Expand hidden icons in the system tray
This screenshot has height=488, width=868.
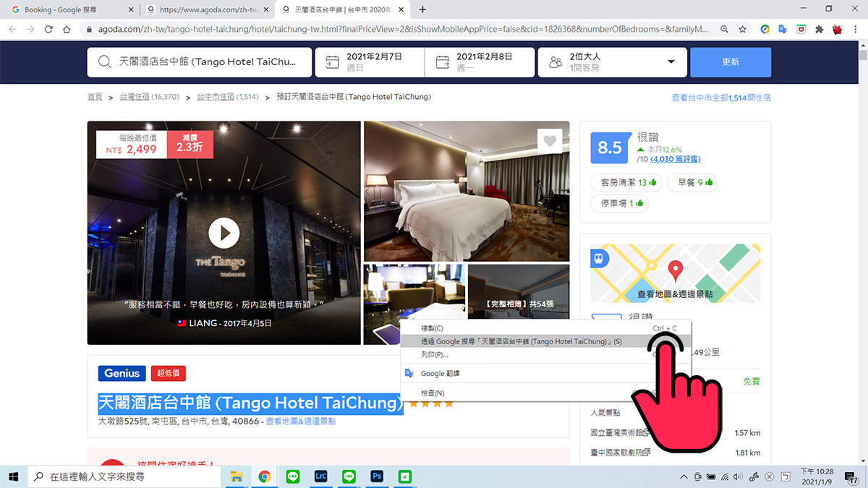683,476
